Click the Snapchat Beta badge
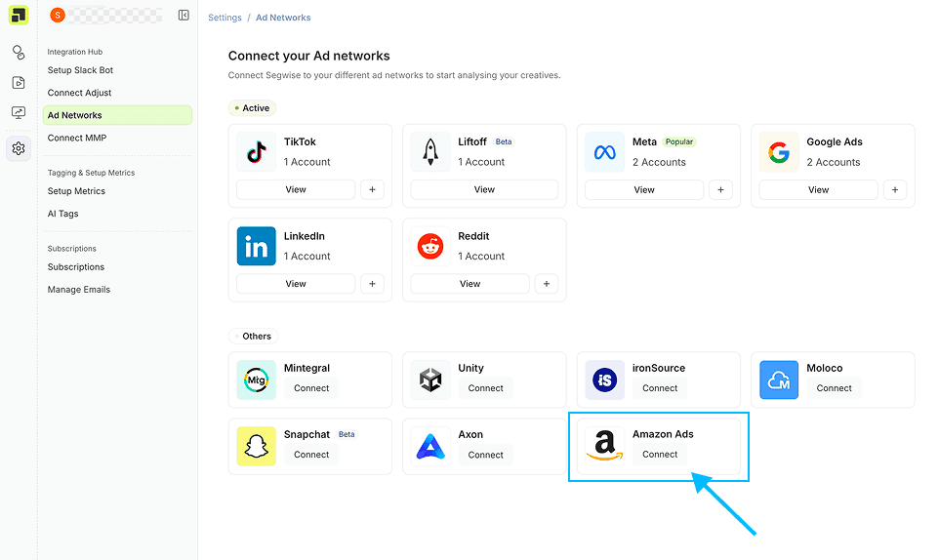 [347, 434]
